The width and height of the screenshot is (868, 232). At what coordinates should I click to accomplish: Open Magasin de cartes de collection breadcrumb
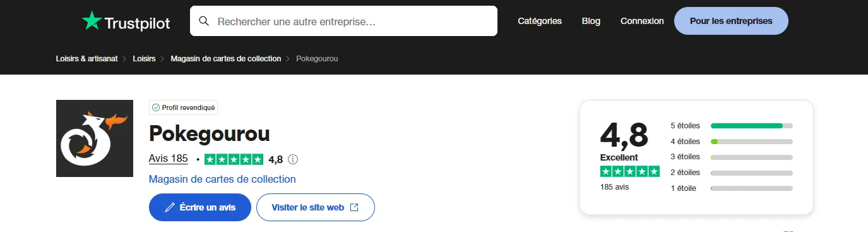[226, 58]
